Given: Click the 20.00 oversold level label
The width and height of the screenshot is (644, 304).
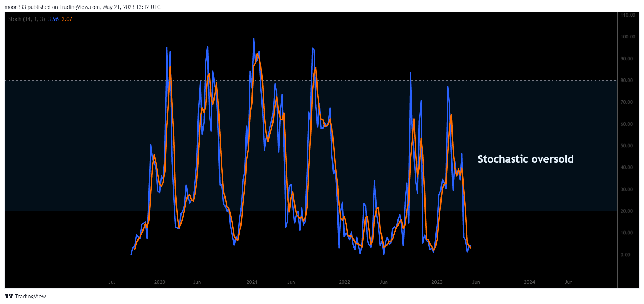Looking at the screenshot, I should coord(627,211).
